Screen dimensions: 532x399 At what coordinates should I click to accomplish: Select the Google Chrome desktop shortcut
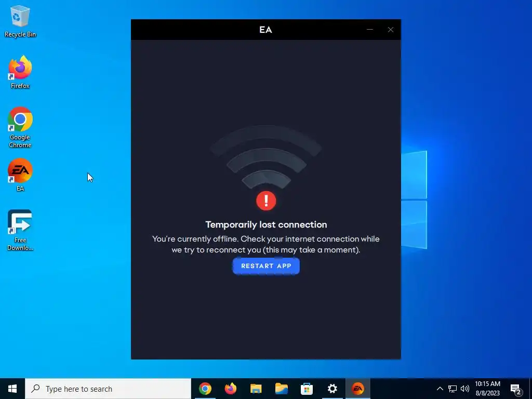click(x=20, y=128)
